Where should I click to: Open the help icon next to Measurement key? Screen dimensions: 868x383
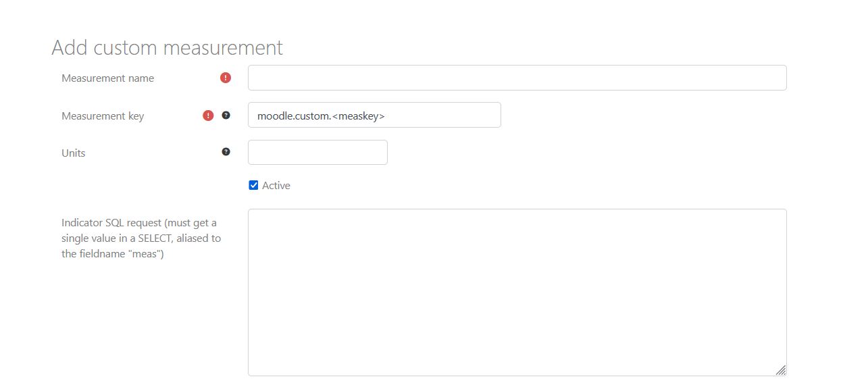tap(226, 116)
